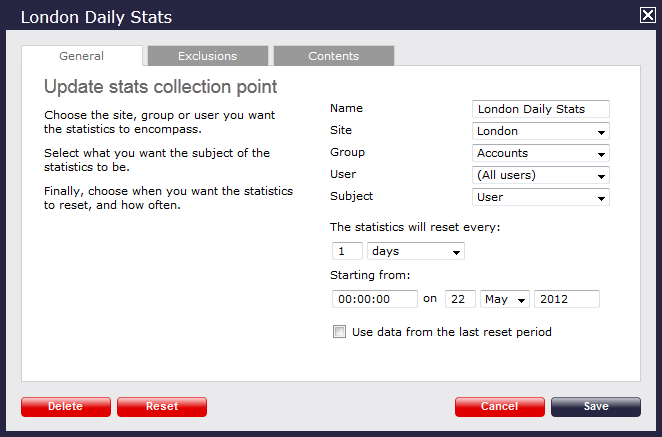Open the User dropdown showing All users
Viewport: 662px width, 437px height.
coord(540,175)
